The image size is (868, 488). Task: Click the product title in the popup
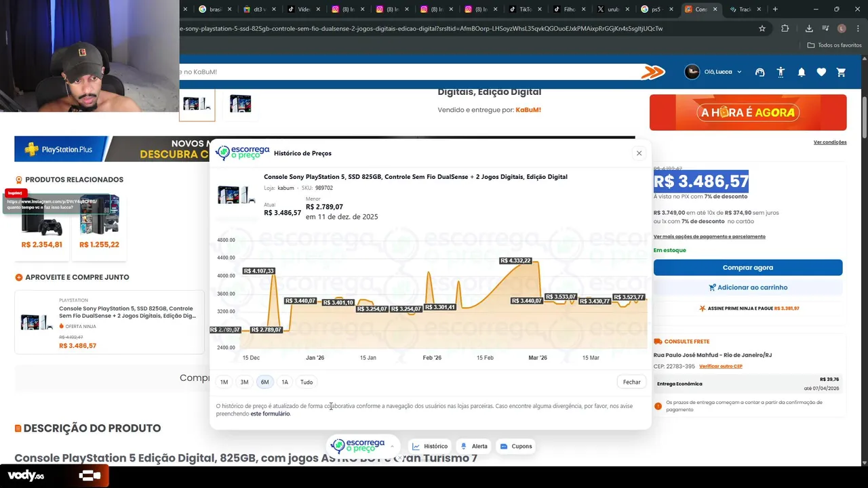[416, 177]
